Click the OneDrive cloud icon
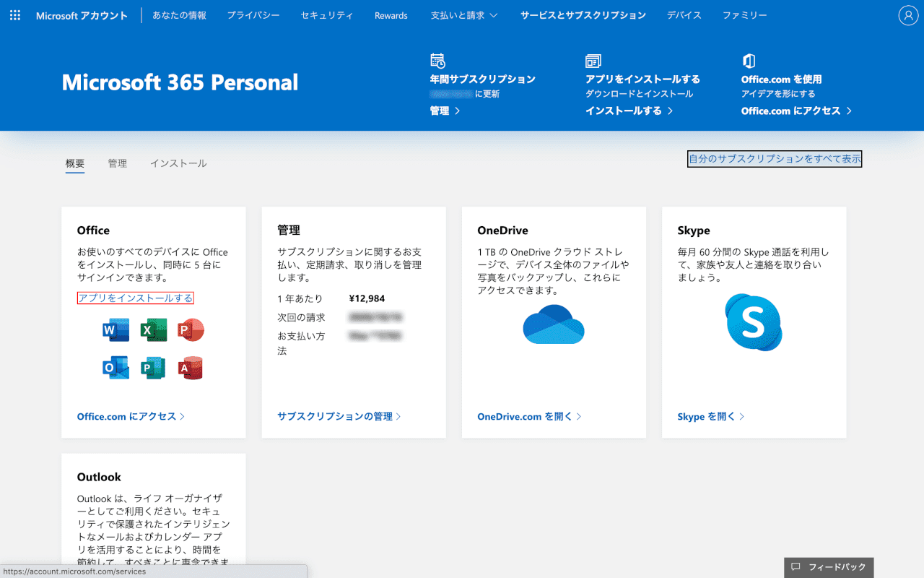 tap(554, 324)
